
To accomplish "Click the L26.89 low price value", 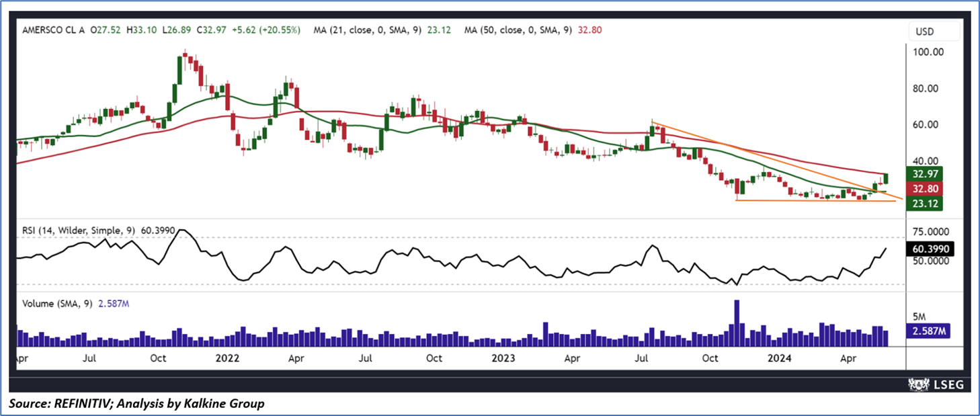I will coord(175,30).
